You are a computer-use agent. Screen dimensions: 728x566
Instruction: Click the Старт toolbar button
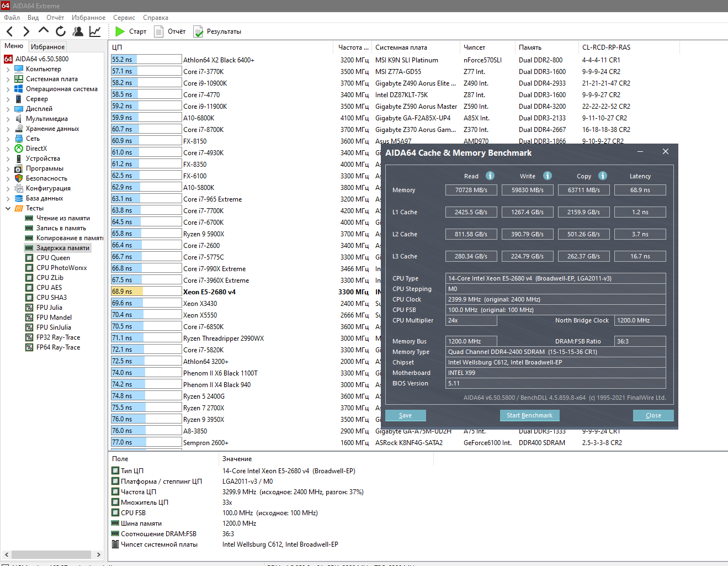pyautogui.click(x=131, y=31)
